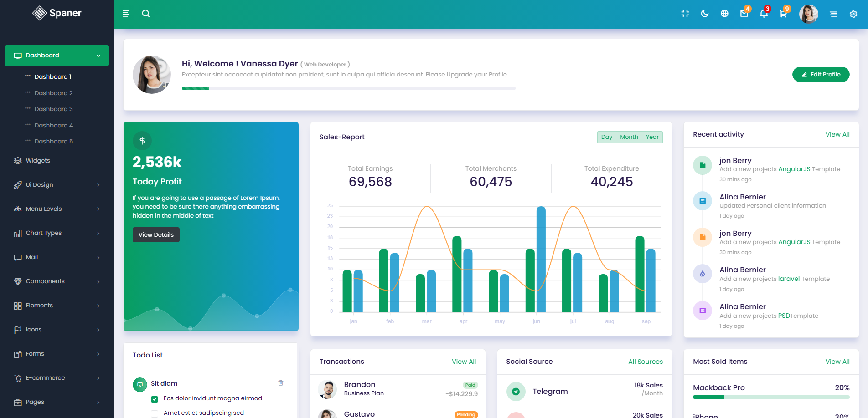Select Dashboard 3 submenu item
This screenshot has height=418, width=868.
tap(54, 109)
